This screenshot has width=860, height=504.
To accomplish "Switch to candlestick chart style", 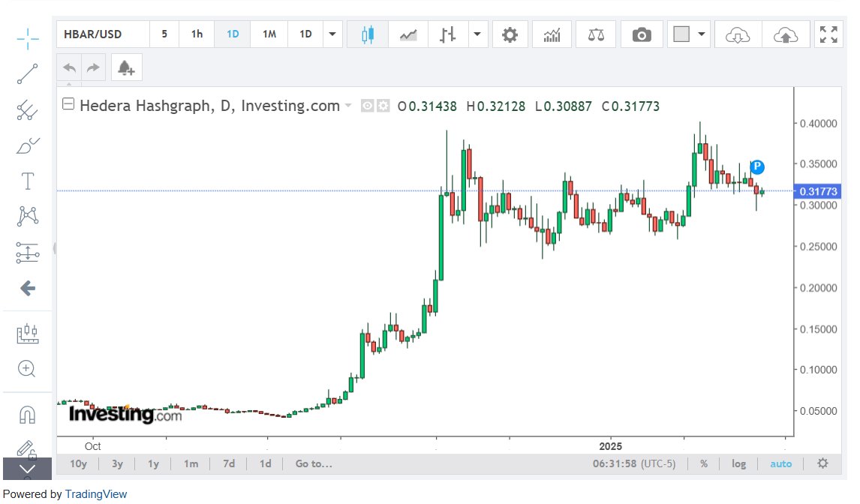I will (x=368, y=34).
